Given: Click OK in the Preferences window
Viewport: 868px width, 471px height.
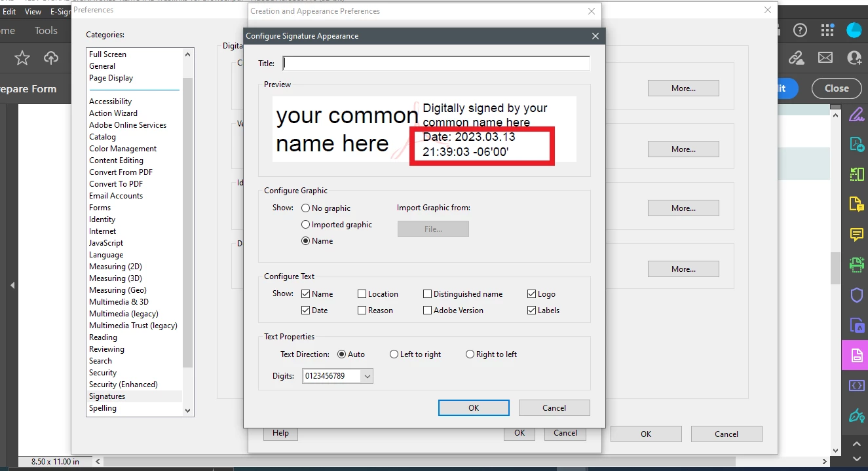Looking at the screenshot, I should 646,434.
